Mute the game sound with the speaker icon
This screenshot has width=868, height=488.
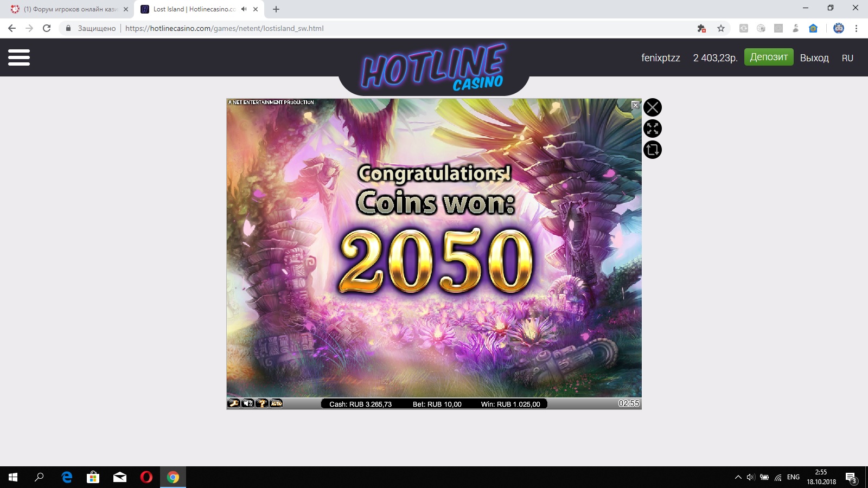click(x=248, y=403)
